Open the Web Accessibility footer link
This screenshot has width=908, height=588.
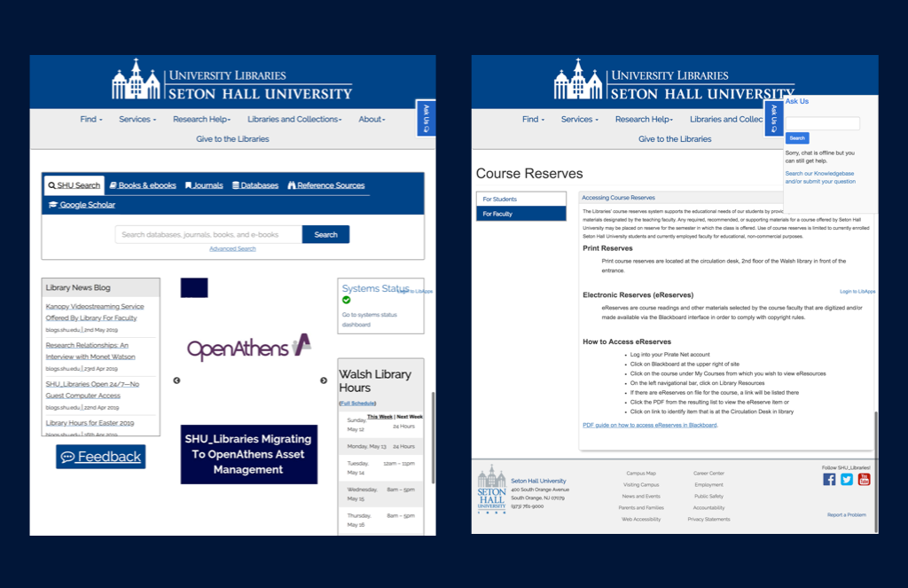point(641,519)
